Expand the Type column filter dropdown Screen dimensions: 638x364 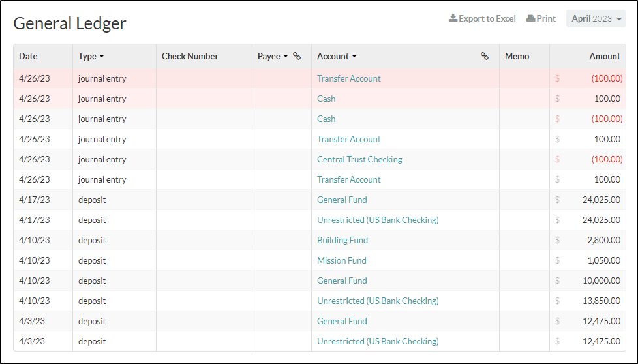(x=102, y=56)
